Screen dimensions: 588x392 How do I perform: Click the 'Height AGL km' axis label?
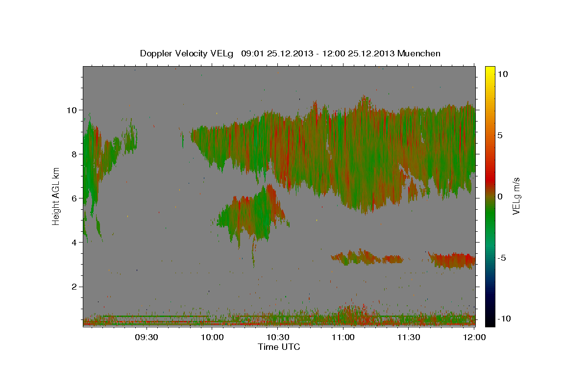click(x=56, y=196)
